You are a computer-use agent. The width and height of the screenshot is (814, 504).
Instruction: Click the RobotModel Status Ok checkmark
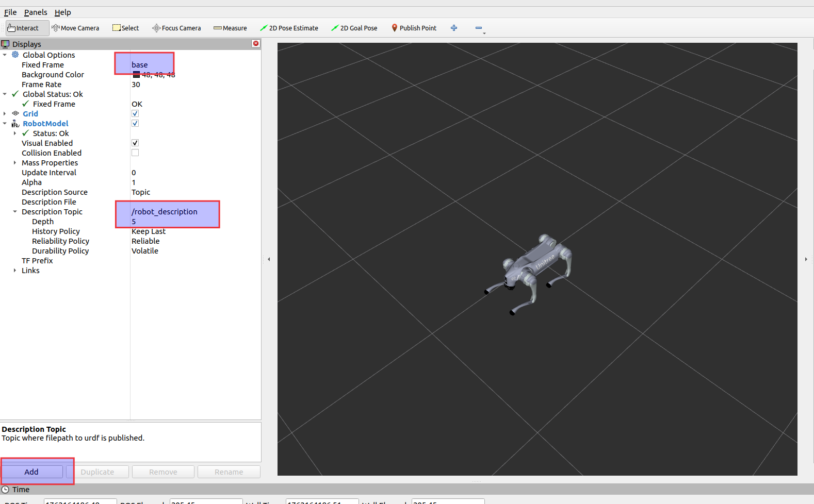(x=26, y=133)
